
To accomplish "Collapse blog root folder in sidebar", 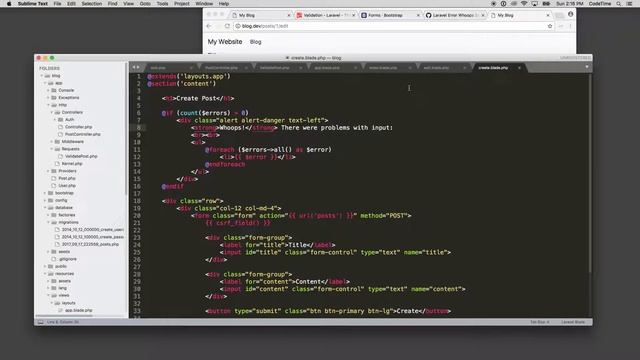I will point(42,76).
